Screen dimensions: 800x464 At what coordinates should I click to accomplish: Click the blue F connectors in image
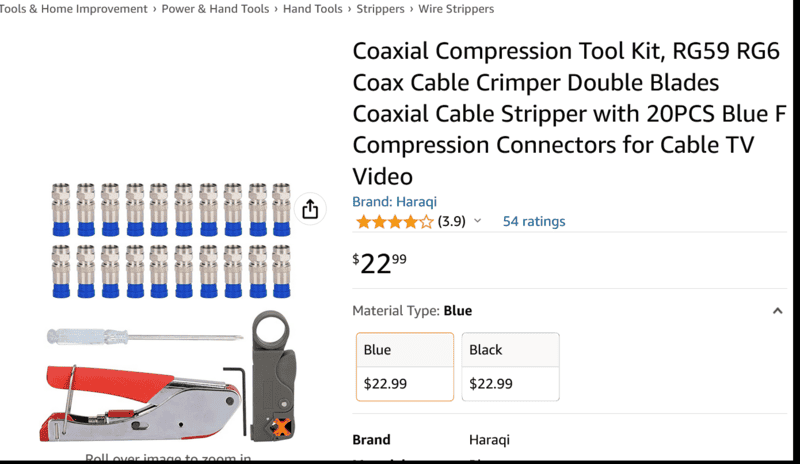tap(170, 240)
